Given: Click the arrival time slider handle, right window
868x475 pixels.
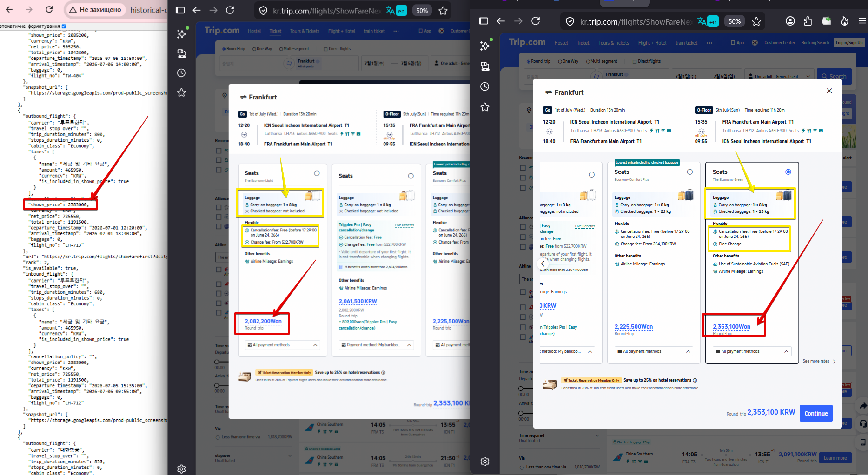Looking at the screenshot, I should (x=521, y=413).
